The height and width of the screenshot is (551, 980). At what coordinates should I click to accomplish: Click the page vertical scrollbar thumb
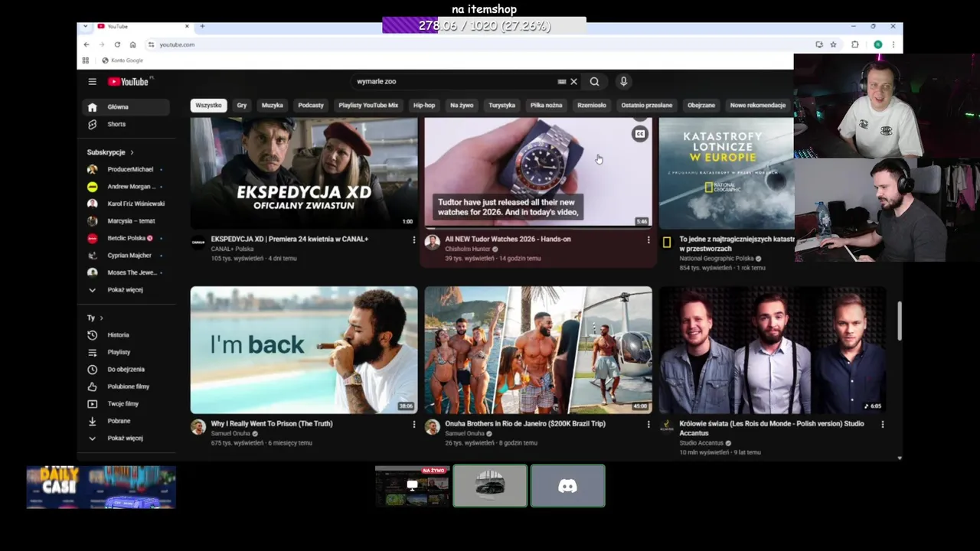click(900, 321)
